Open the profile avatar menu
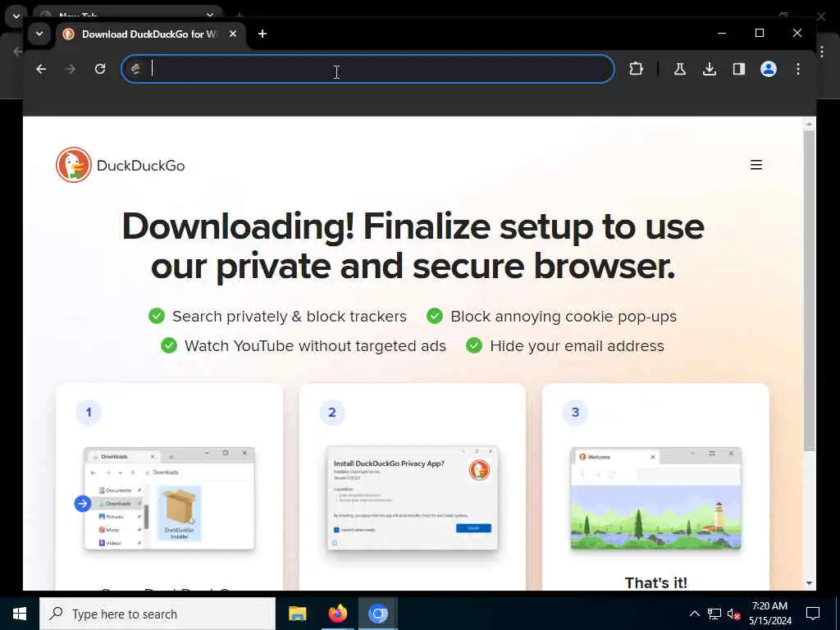This screenshot has height=630, width=840. [x=768, y=69]
